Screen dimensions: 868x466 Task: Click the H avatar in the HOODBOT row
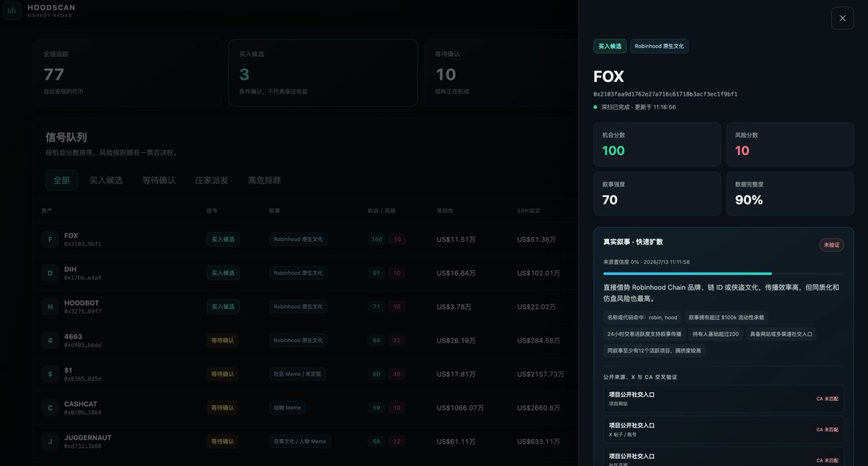(50, 307)
